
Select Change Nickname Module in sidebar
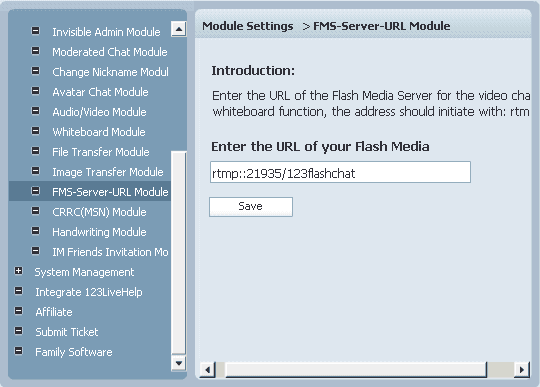pyautogui.click(x=110, y=72)
